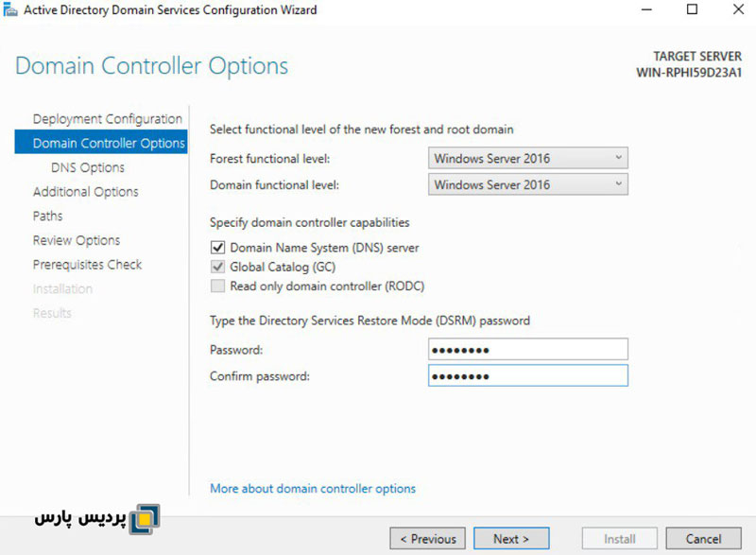Open the Forest functional level dropdown
This screenshot has height=555, width=756.
(528, 158)
